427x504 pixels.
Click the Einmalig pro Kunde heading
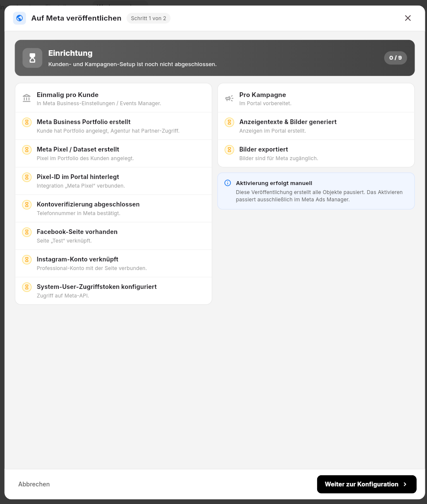(67, 95)
